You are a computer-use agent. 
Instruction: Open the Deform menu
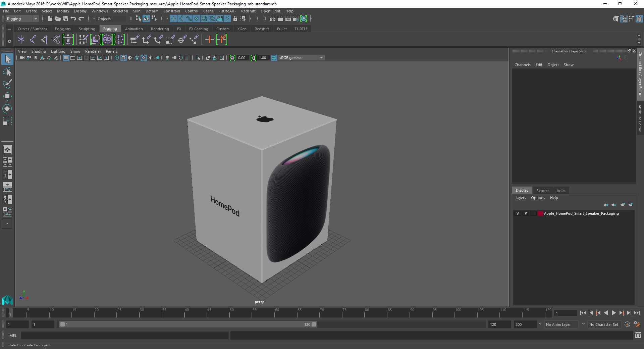coord(152,11)
